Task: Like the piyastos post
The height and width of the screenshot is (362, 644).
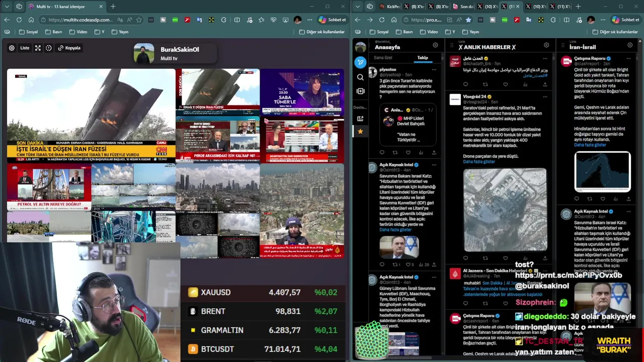Action: click(x=408, y=152)
